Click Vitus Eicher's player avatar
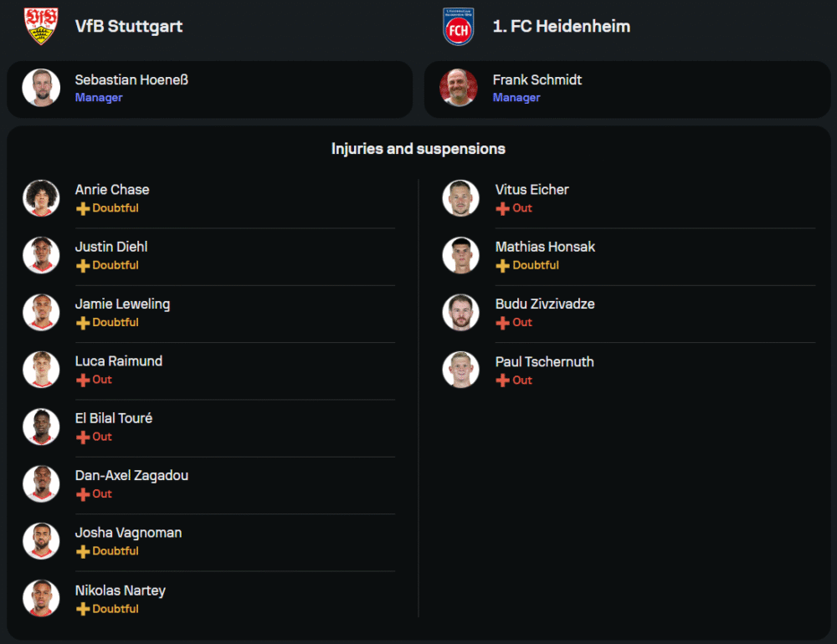The width and height of the screenshot is (837, 644). (460, 198)
